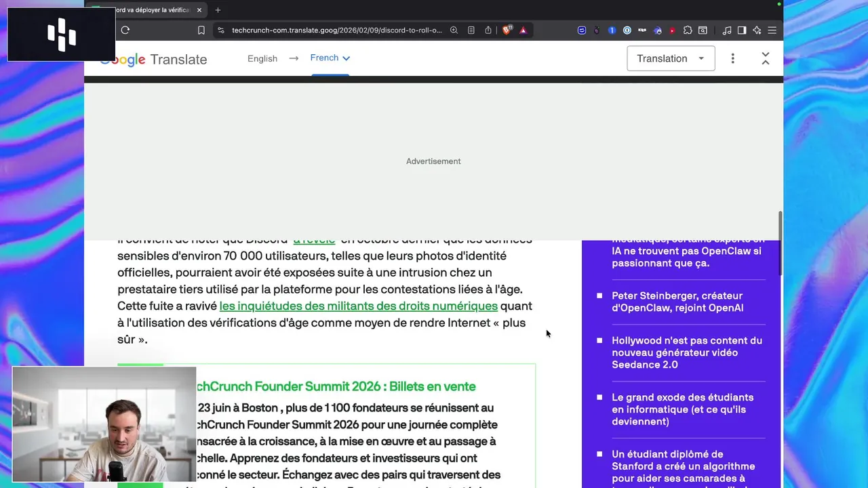This screenshot has width=868, height=488.
Task: Open Brave Shields lion icon
Action: [507, 30]
